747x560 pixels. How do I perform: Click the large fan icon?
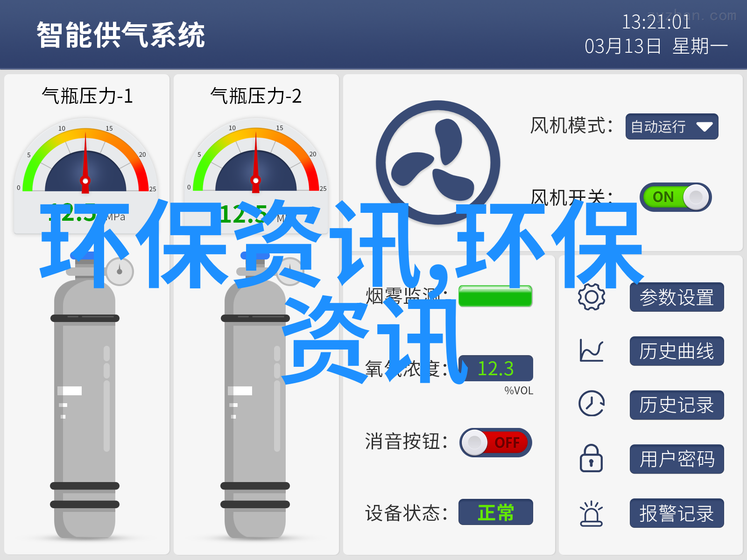coord(438,162)
